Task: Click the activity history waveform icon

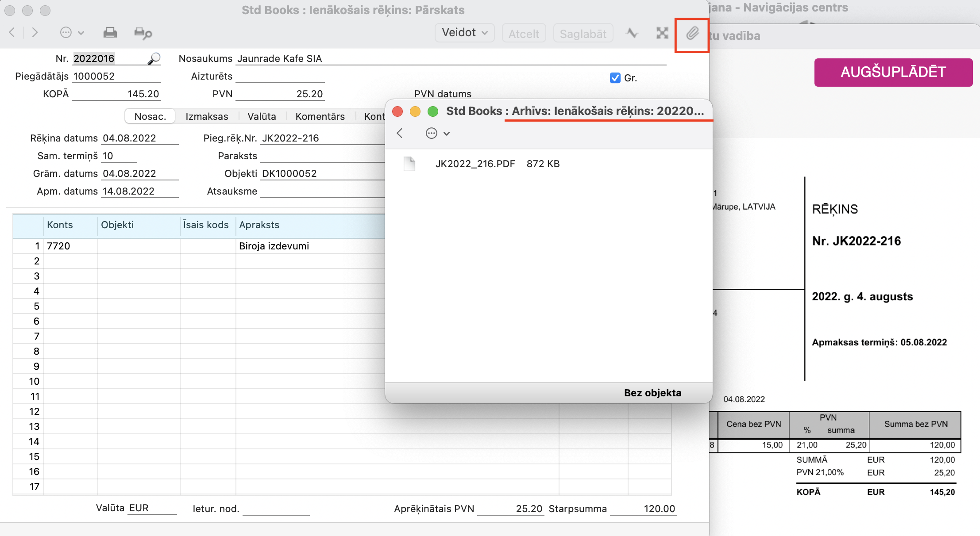Action: pyautogui.click(x=632, y=33)
